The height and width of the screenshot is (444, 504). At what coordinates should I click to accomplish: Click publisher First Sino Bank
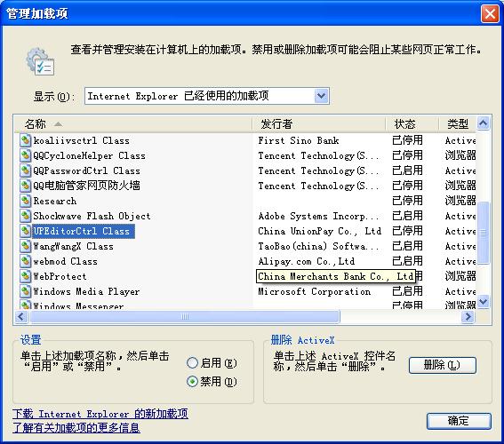[x=299, y=140]
